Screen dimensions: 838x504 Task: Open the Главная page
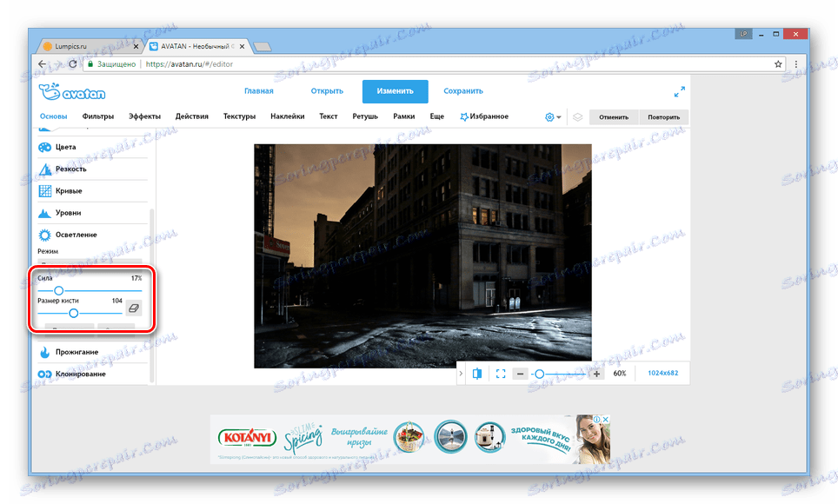pos(259,91)
